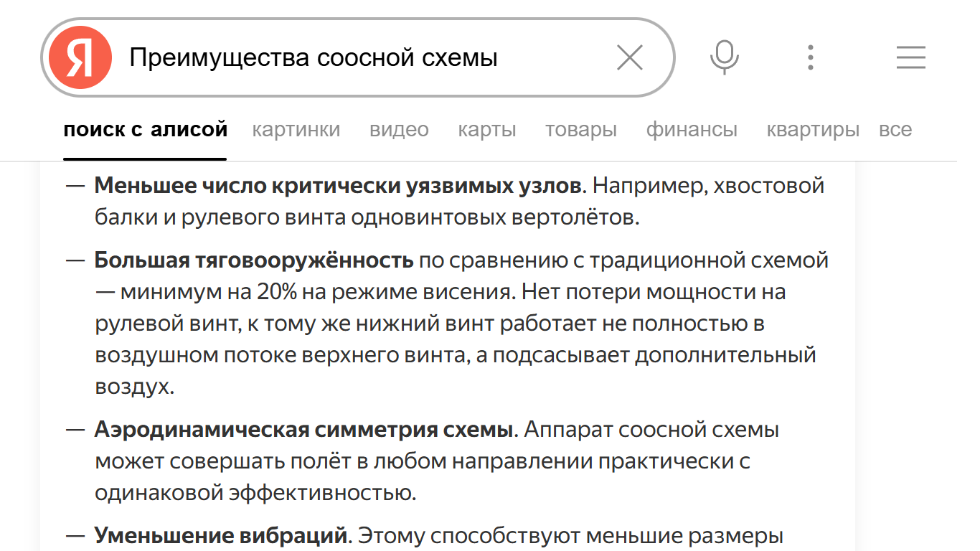
Task: Focus the search field with "Преимущества соосной схемы"
Action: tap(359, 57)
